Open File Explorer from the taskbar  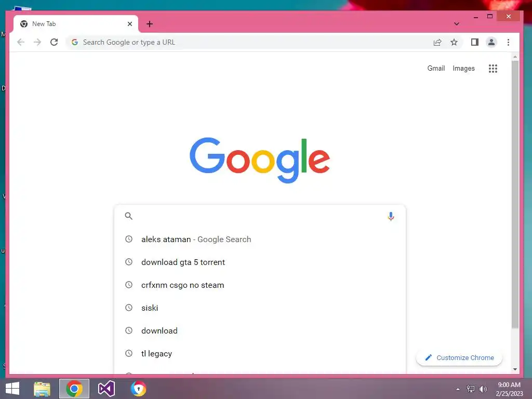pyautogui.click(x=42, y=389)
